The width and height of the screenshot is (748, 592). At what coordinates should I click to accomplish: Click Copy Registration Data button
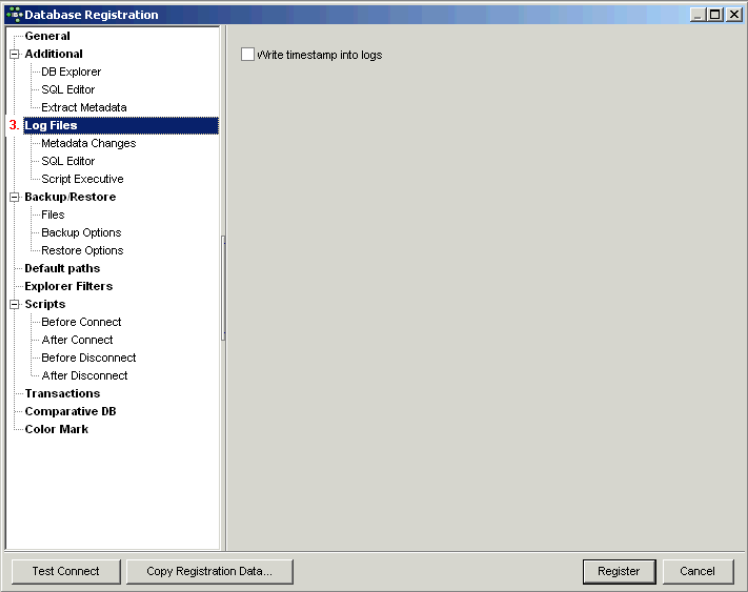(209, 571)
